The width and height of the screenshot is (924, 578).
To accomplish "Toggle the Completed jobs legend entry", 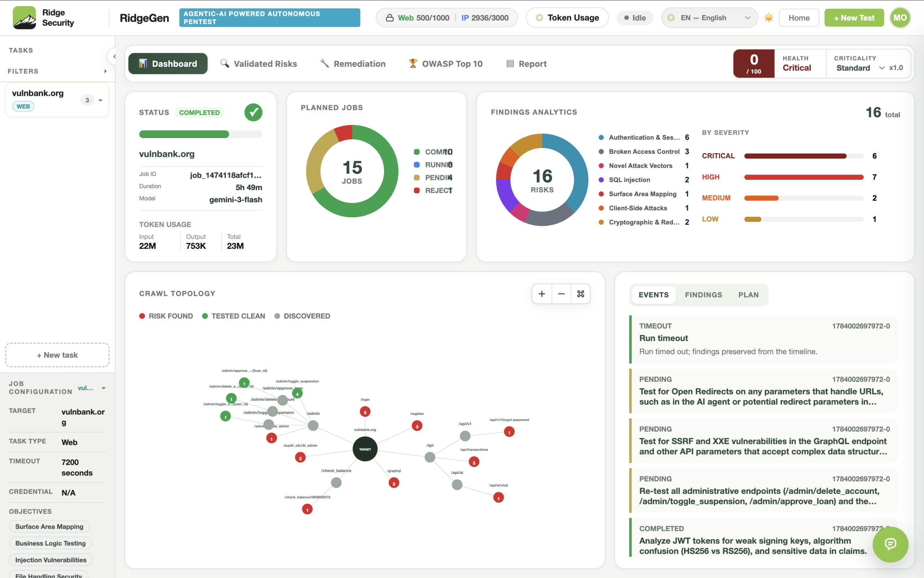I will (433, 152).
